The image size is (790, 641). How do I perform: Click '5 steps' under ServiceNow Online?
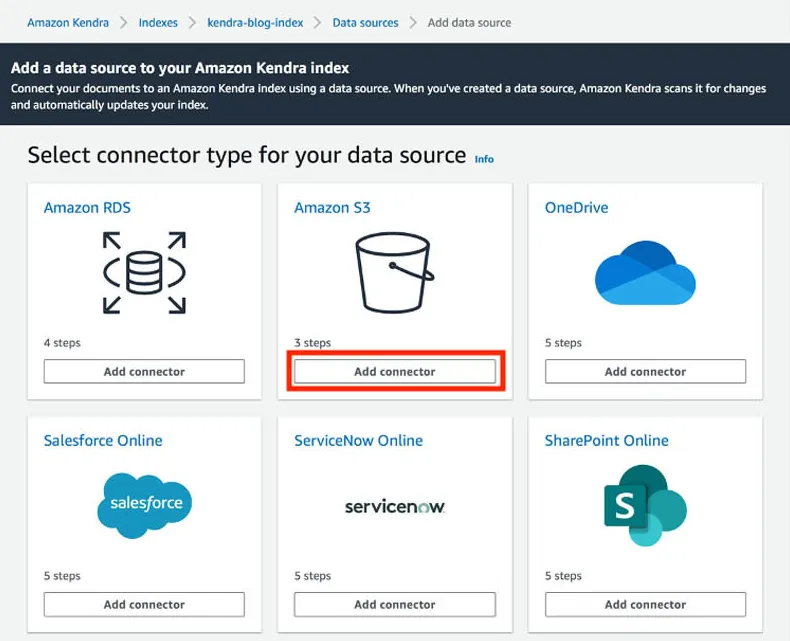(x=312, y=575)
